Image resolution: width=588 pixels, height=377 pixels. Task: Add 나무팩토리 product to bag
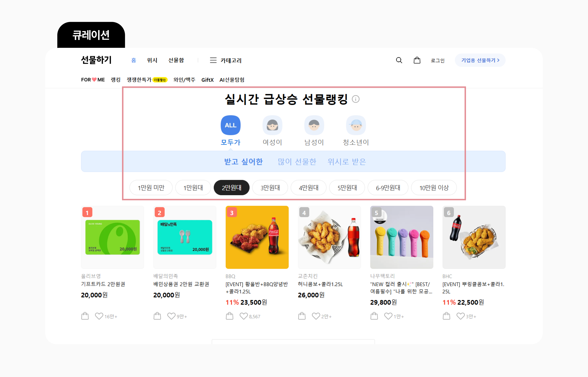point(374,316)
